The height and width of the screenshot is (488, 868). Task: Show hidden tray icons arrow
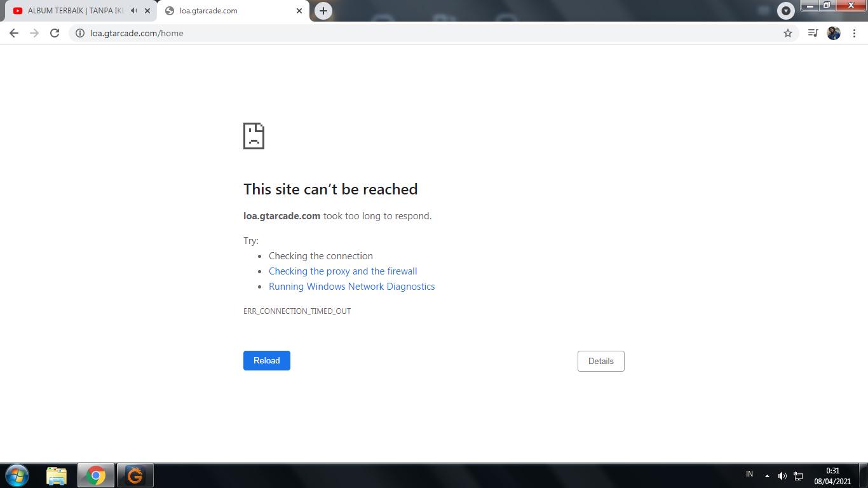767,476
